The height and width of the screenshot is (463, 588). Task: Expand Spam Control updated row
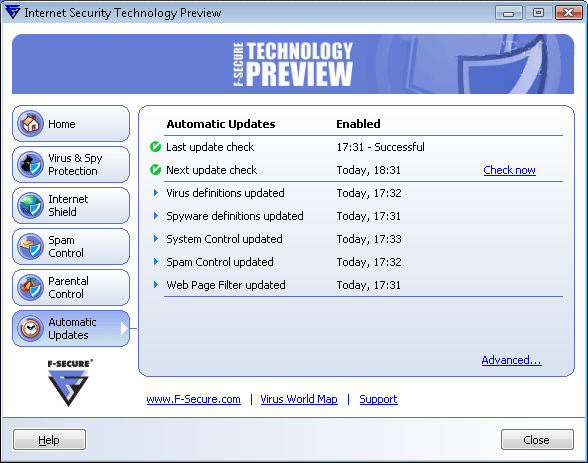pos(156,262)
